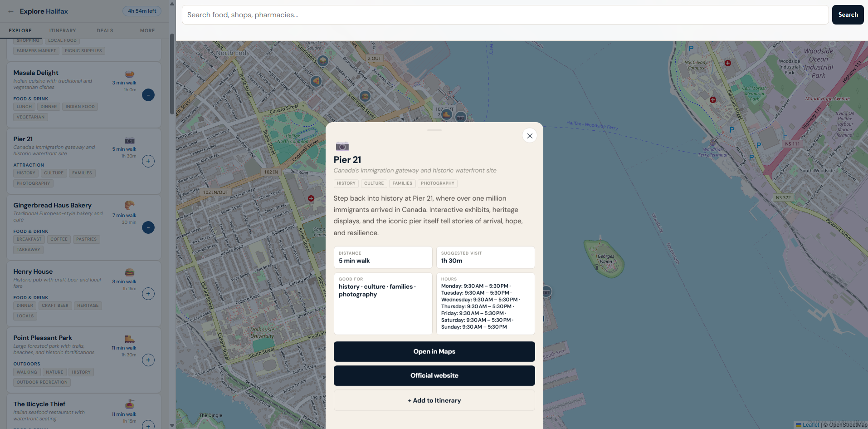Select the map marker on the pier by the water
The height and width of the screenshot is (429, 868).
(x=546, y=291)
